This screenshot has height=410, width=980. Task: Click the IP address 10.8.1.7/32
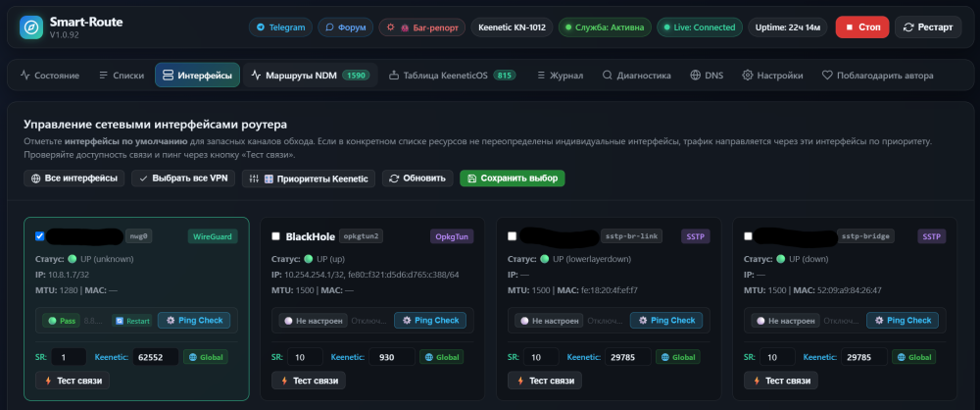[x=71, y=275]
